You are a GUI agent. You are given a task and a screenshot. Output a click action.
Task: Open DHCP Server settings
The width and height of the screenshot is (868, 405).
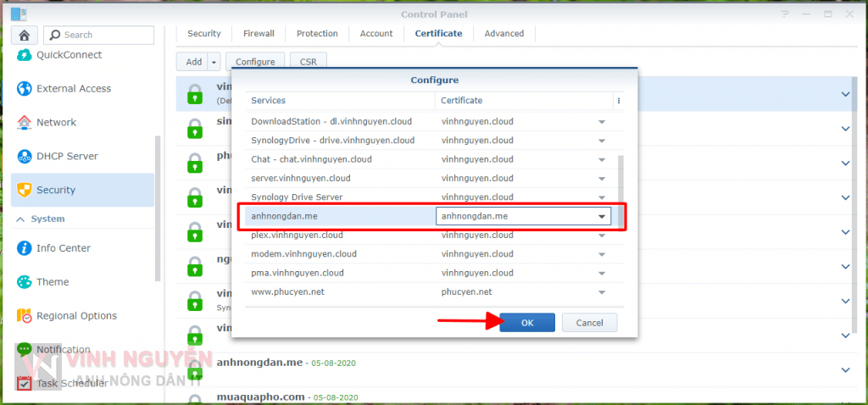tap(66, 157)
